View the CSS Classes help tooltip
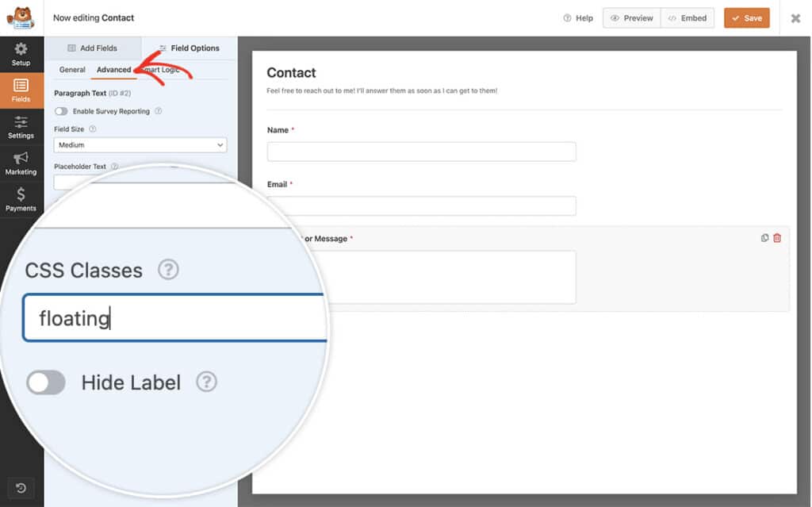The image size is (812, 507). coord(169,271)
